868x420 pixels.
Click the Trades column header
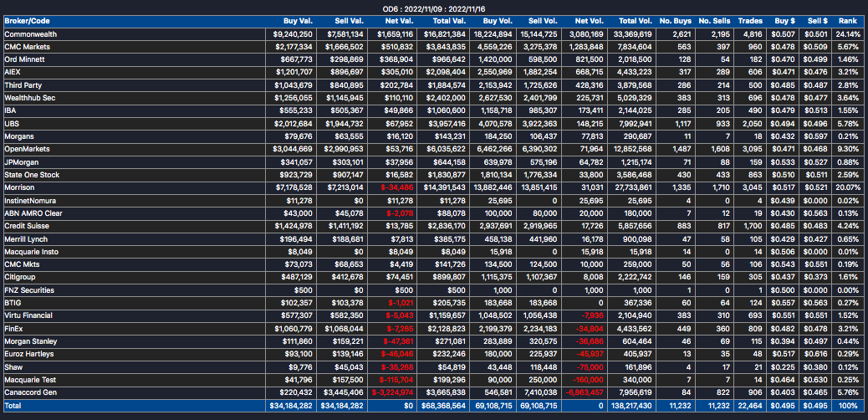pos(750,21)
